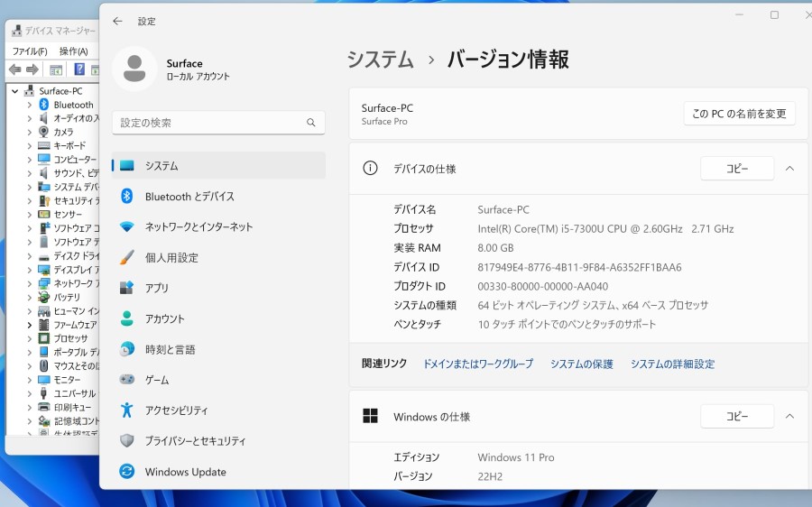
Task: Click the Accessibility figure icon
Action: [x=127, y=410]
